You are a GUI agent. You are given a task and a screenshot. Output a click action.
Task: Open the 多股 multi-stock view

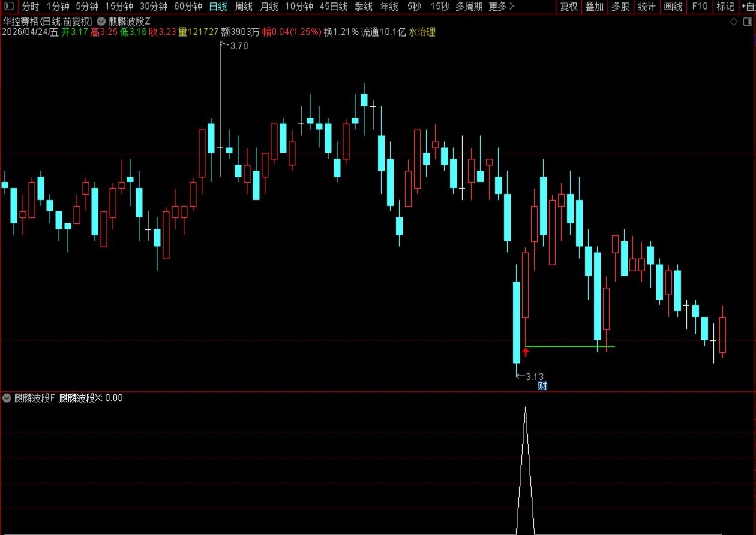pos(620,7)
